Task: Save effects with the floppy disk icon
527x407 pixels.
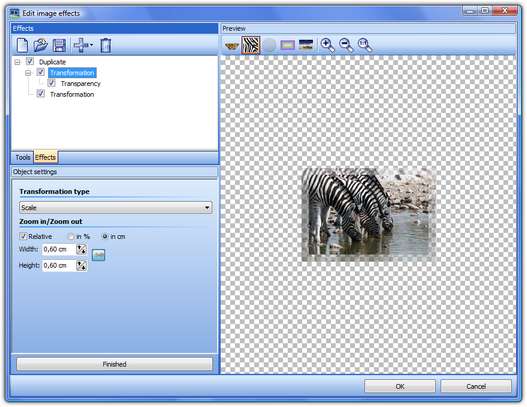Action: click(59, 45)
